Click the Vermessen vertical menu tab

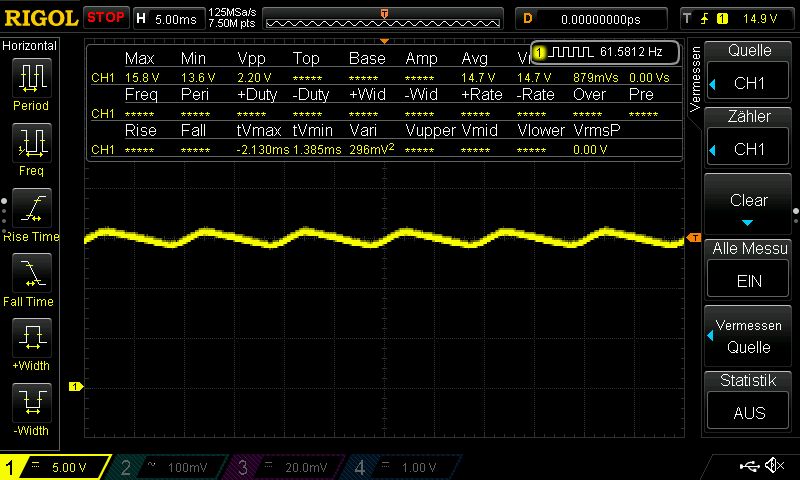click(694, 79)
